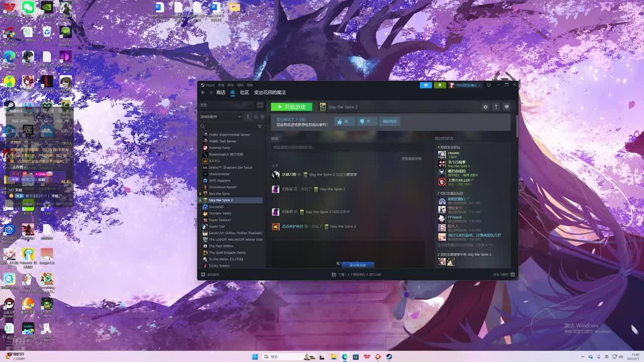Click the library grid view icon
Screen dimensions: 644x362
point(260,105)
